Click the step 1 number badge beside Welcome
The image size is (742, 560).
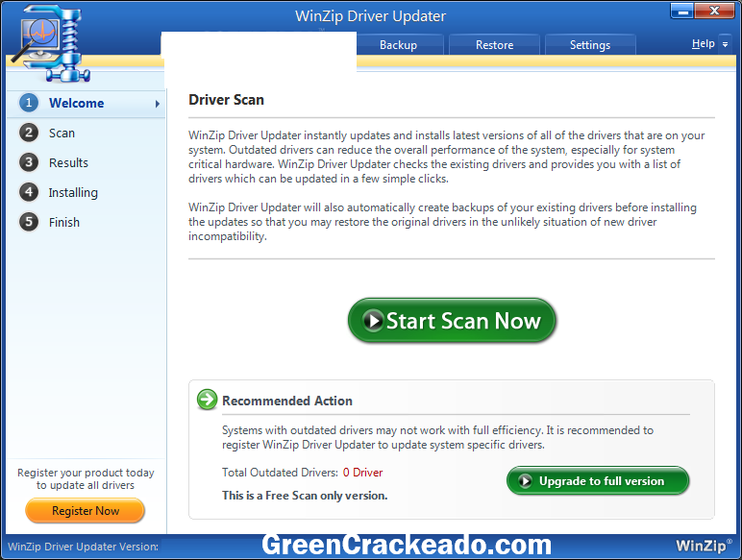click(29, 103)
